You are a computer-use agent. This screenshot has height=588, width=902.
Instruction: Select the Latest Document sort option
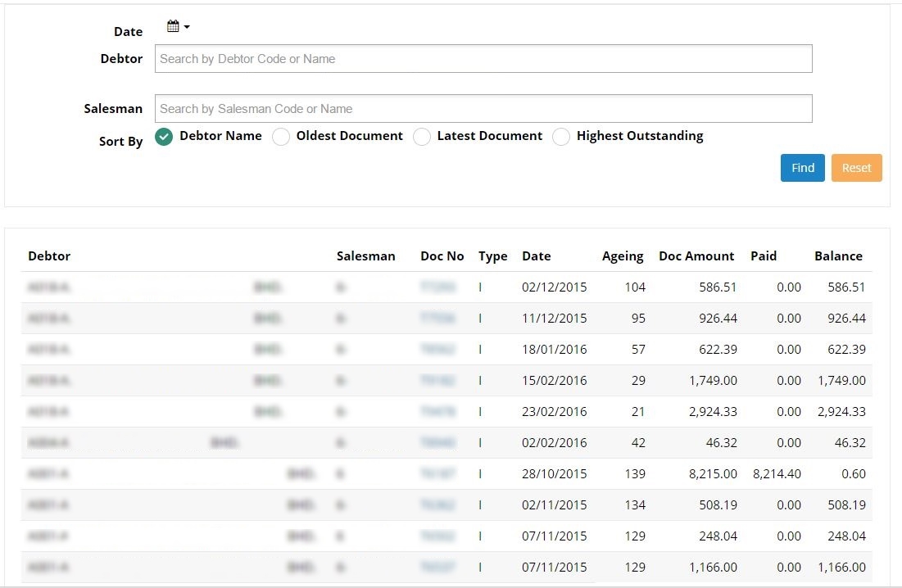(422, 136)
